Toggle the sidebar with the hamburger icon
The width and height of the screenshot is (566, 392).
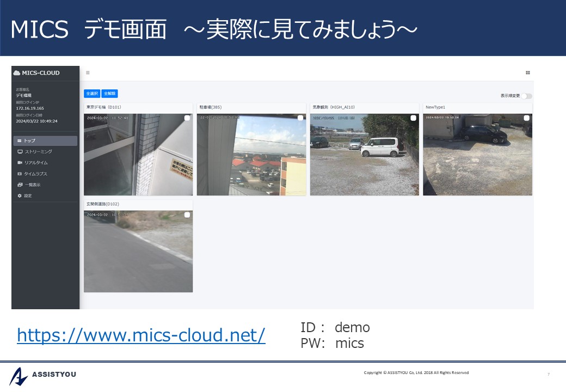[x=88, y=73]
